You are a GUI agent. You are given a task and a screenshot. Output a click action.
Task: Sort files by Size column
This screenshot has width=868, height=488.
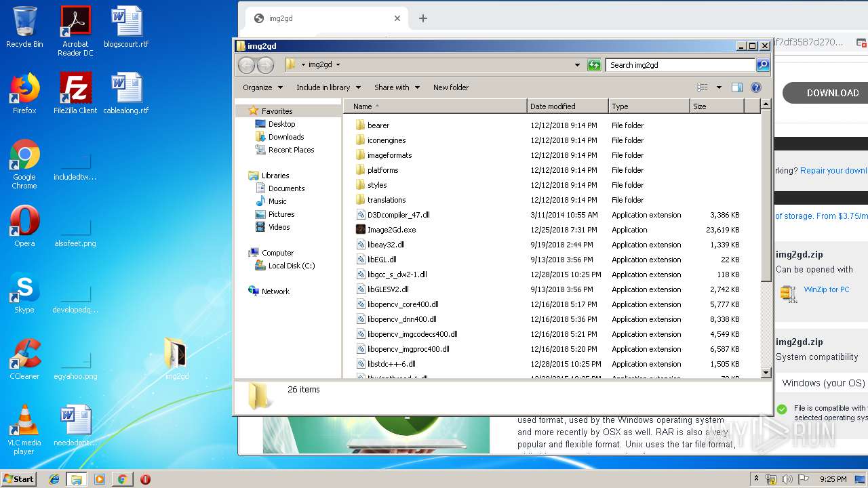[717, 106]
